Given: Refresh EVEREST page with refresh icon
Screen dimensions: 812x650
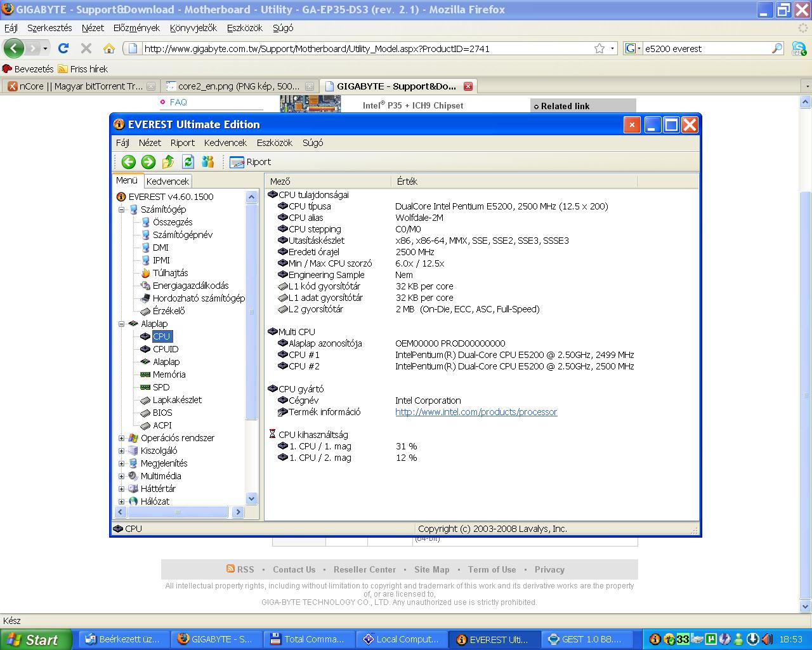Looking at the screenshot, I should (188, 162).
